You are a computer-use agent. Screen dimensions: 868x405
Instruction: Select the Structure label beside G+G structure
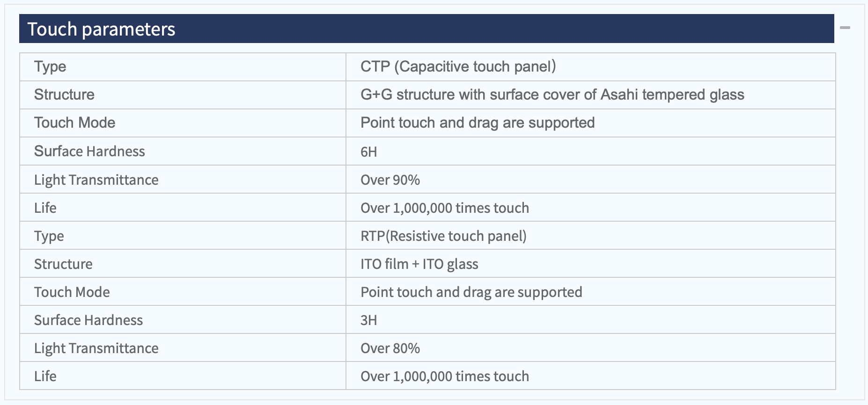point(183,95)
